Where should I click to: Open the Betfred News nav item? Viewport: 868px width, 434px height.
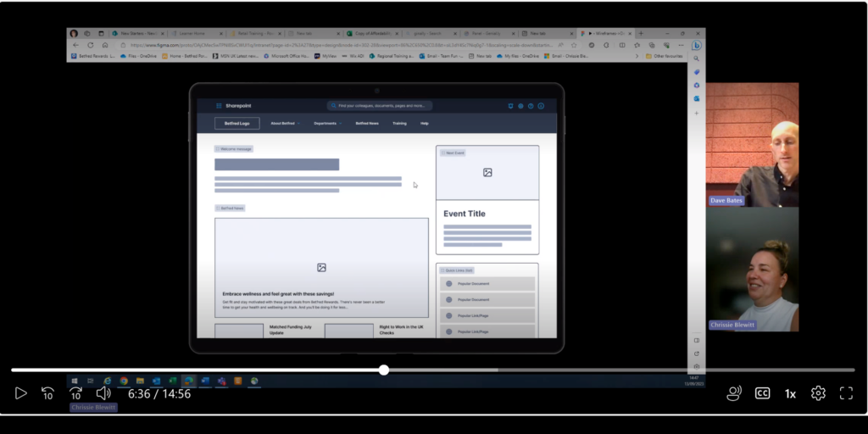(367, 124)
